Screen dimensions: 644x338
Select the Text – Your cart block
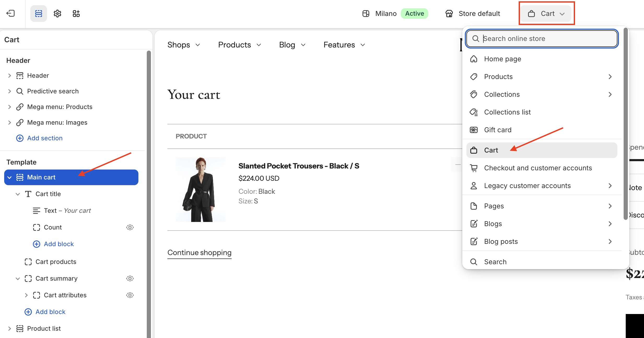67,211
